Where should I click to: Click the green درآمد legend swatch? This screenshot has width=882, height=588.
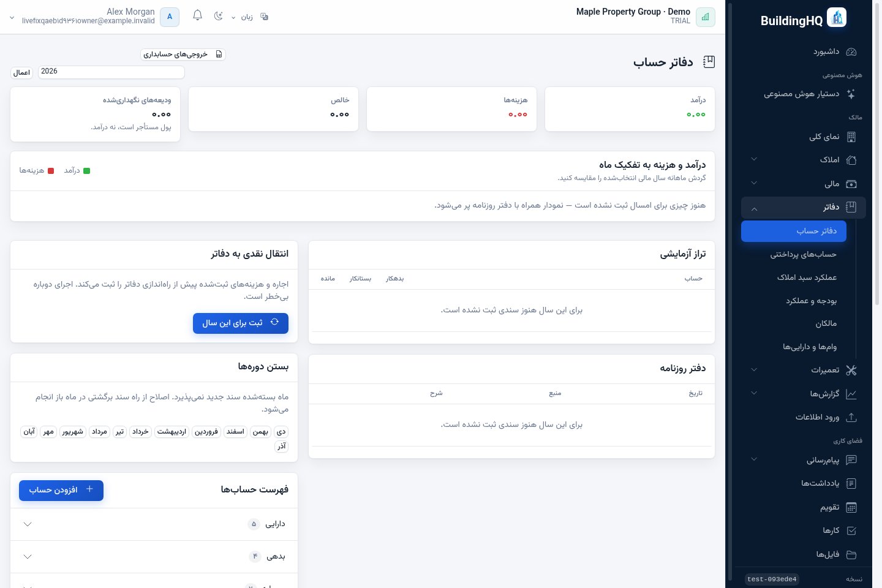(87, 171)
